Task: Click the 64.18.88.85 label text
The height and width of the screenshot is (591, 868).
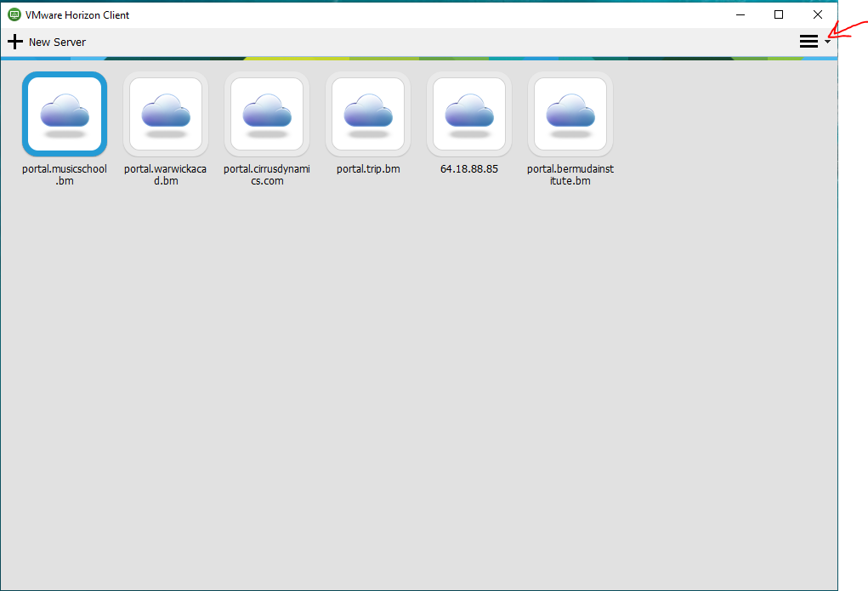Action: coord(469,169)
